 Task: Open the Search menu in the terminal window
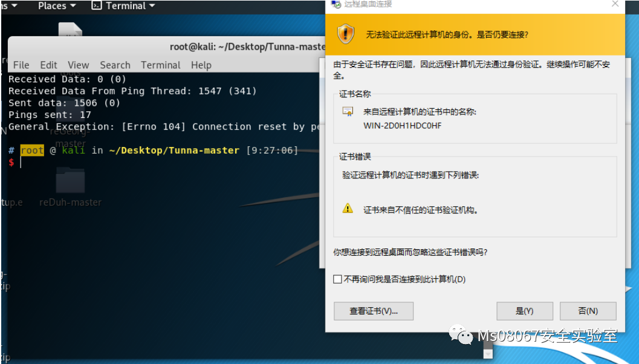[115, 65]
